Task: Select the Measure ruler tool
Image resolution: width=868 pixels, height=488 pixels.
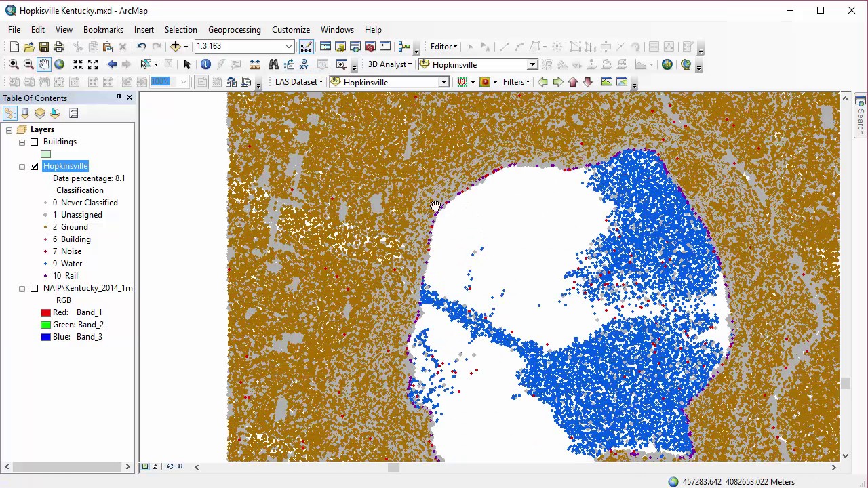Action: tap(254, 64)
